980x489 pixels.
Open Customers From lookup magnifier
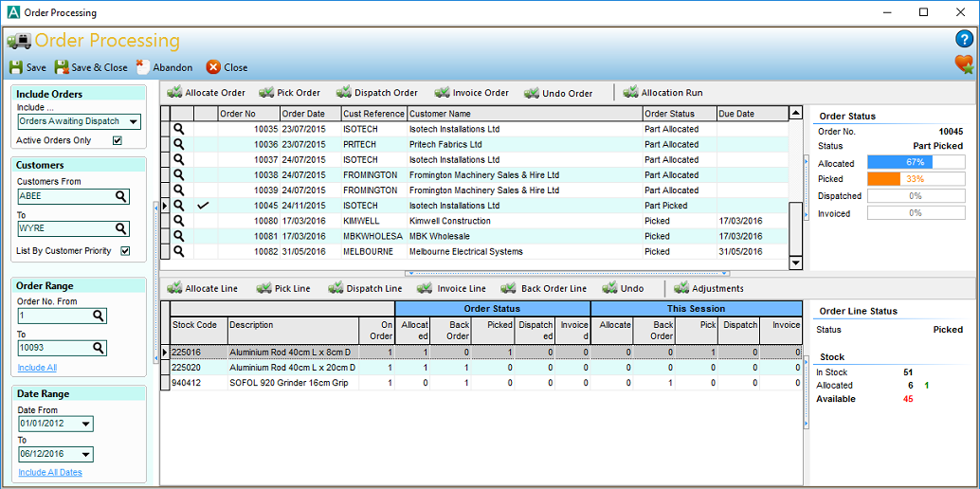pos(120,196)
